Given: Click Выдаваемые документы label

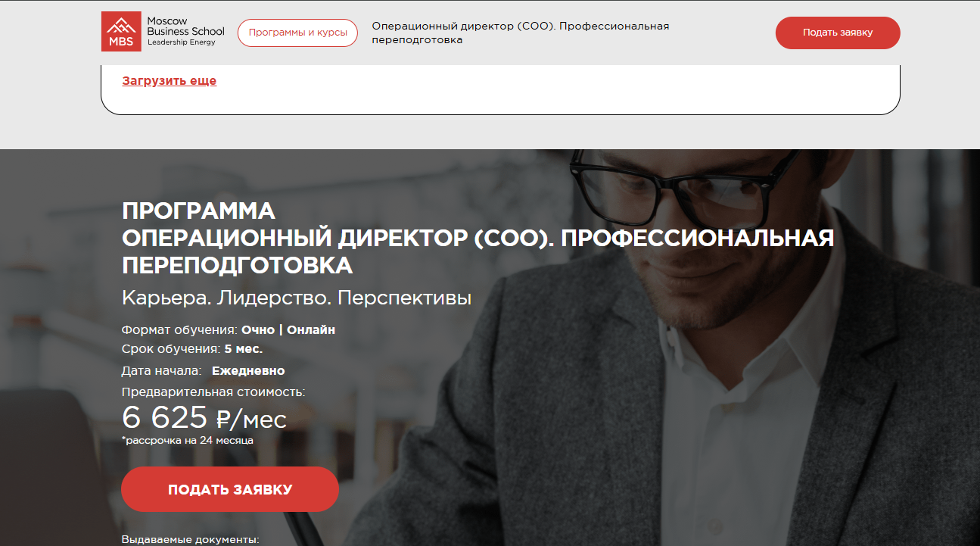Looking at the screenshot, I should [x=190, y=540].
